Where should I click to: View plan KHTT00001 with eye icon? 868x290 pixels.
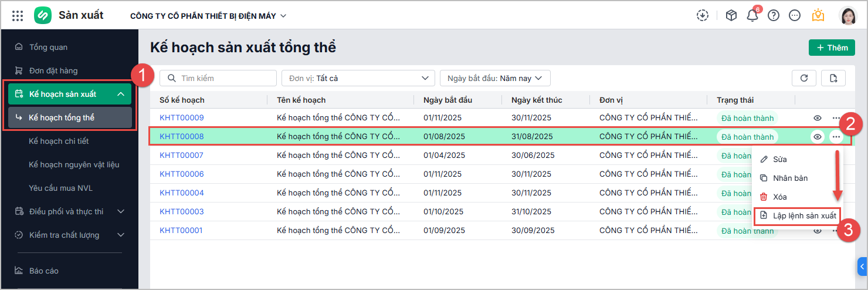coord(818,231)
